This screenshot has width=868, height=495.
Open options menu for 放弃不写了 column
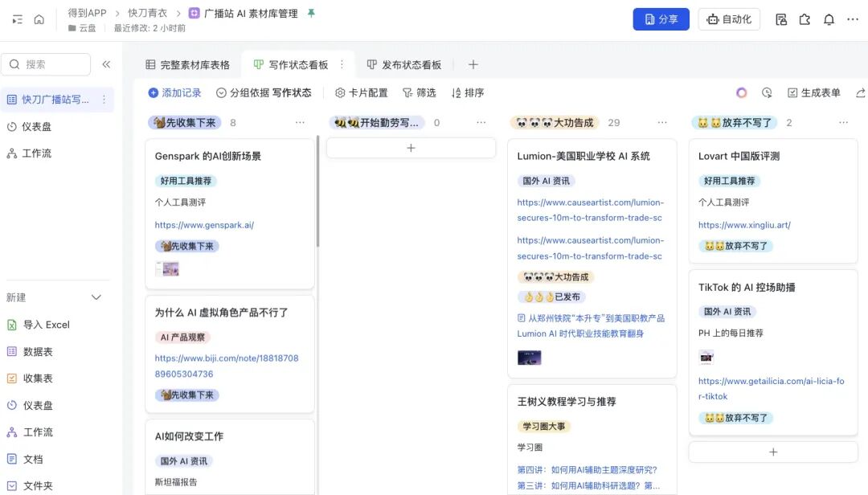843,122
